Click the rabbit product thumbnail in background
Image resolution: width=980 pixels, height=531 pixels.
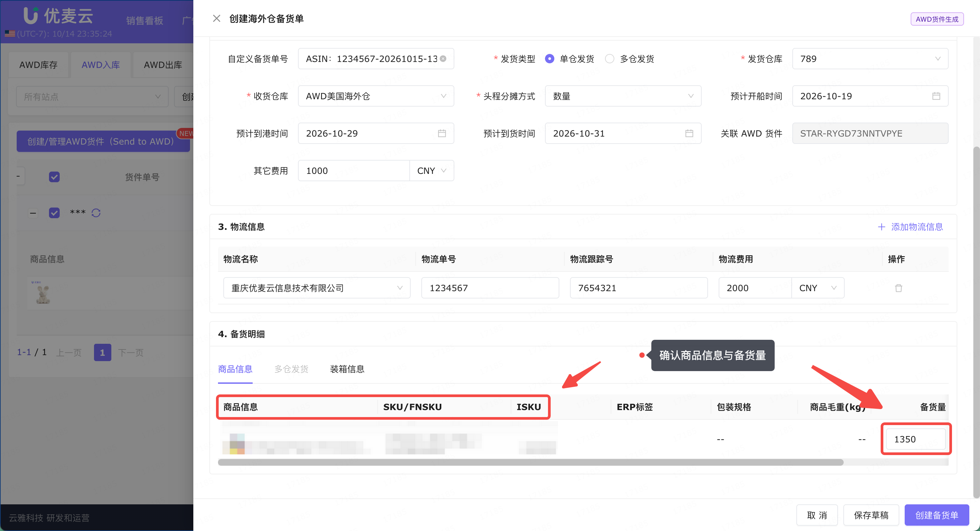[x=43, y=293]
